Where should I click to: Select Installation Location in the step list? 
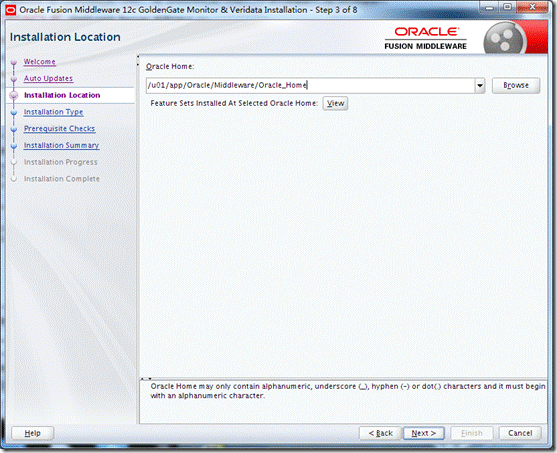(x=62, y=95)
